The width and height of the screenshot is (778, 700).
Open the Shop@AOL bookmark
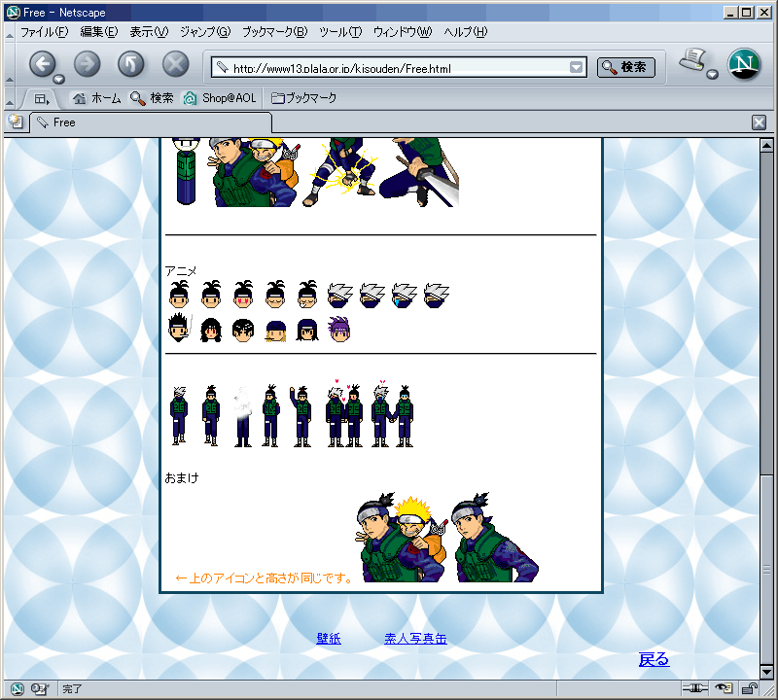point(220,98)
